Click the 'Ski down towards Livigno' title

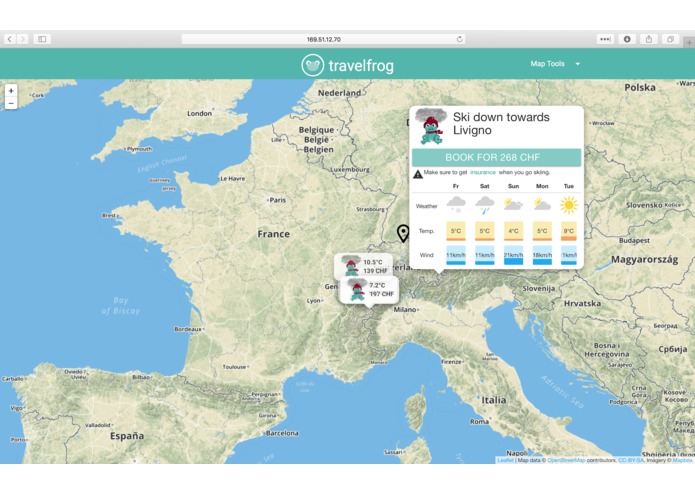point(501,124)
